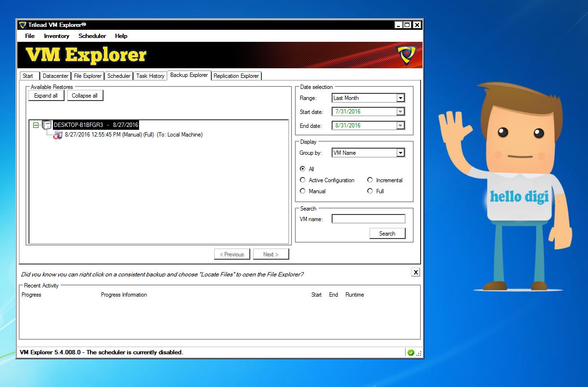Image resolution: width=588 pixels, height=387 pixels.
Task: Select the 8/27/2016 12:55:45 PM backup entry
Action: click(x=134, y=135)
